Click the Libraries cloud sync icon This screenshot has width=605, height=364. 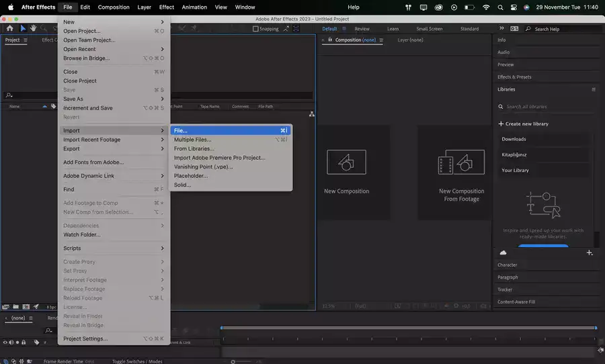pos(503,253)
